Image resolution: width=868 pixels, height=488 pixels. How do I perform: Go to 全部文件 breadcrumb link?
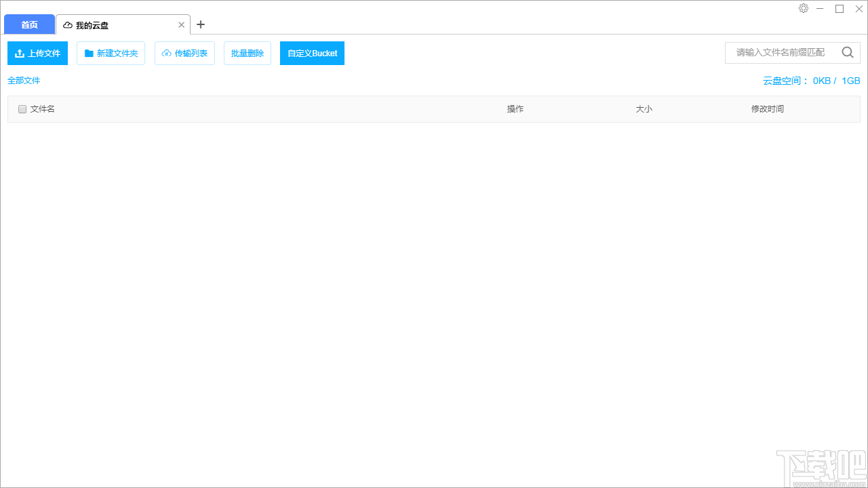pyautogui.click(x=24, y=81)
